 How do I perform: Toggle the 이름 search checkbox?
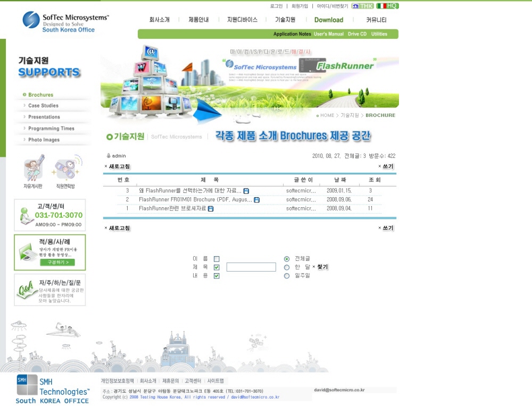point(217,259)
